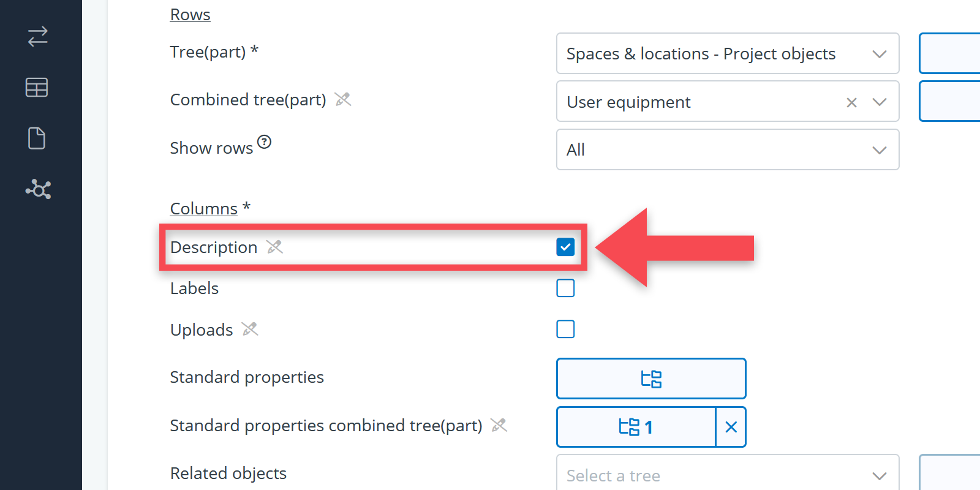The image size is (980, 490).
Task: Remove selected combined tree(part) standard properties
Action: click(731, 427)
